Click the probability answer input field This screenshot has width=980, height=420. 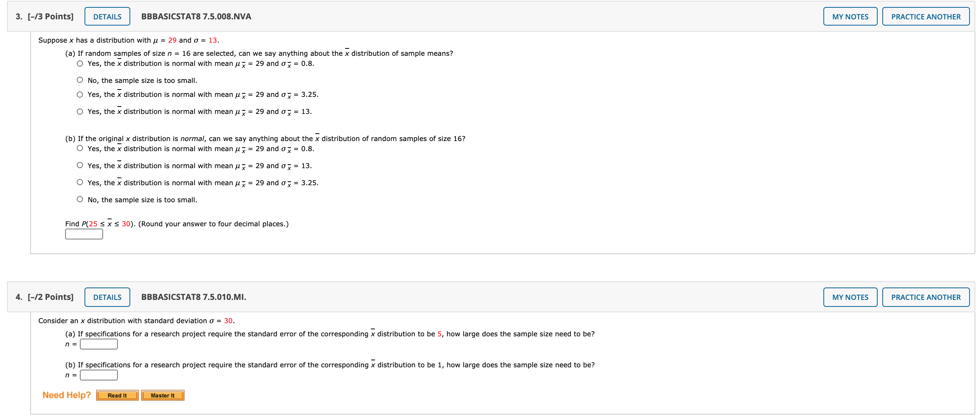tap(84, 234)
